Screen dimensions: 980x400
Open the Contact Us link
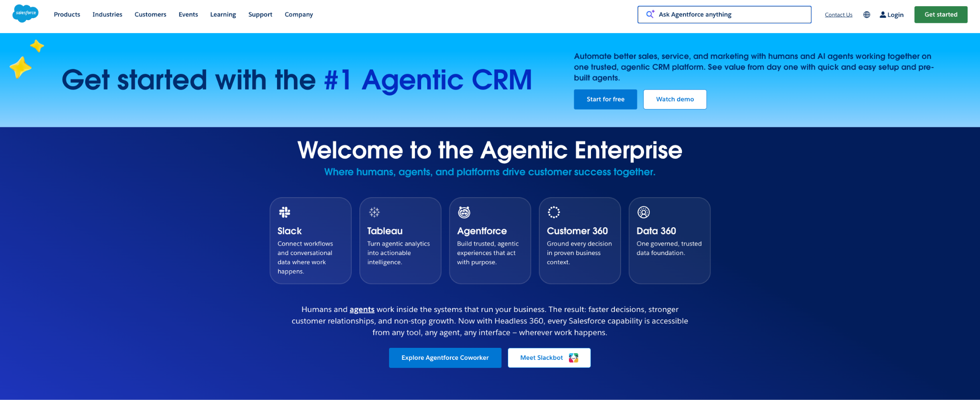pyautogui.click(x=838, y=15)
